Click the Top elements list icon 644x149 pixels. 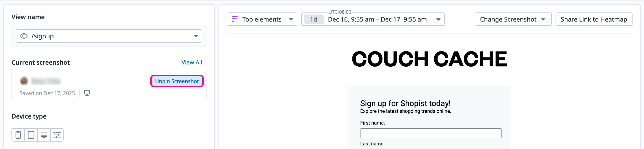tap(234, 19)
